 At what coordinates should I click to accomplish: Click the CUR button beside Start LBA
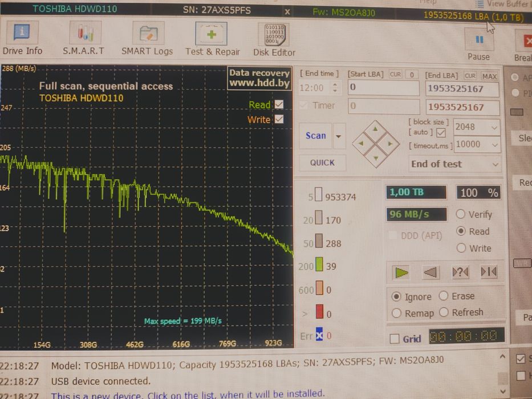tap(395, 74)
